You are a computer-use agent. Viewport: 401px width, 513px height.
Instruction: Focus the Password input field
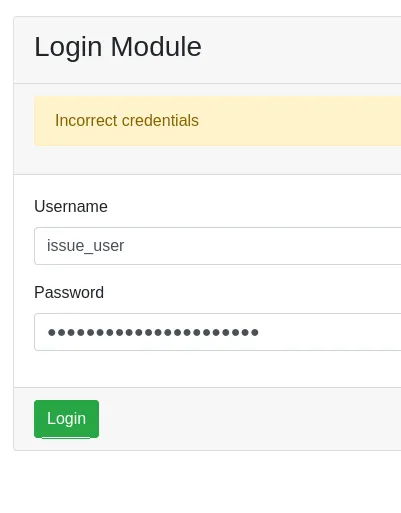[x=217, y=332]
